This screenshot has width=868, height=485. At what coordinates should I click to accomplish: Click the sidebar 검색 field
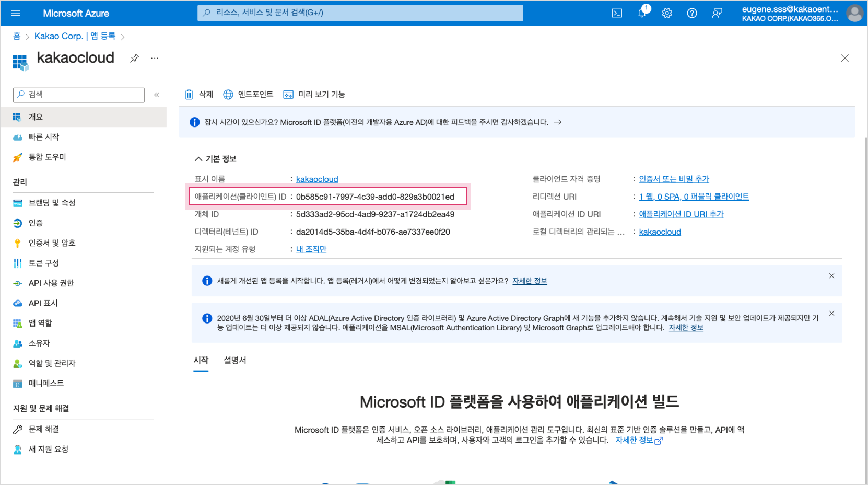click(79, 95)
